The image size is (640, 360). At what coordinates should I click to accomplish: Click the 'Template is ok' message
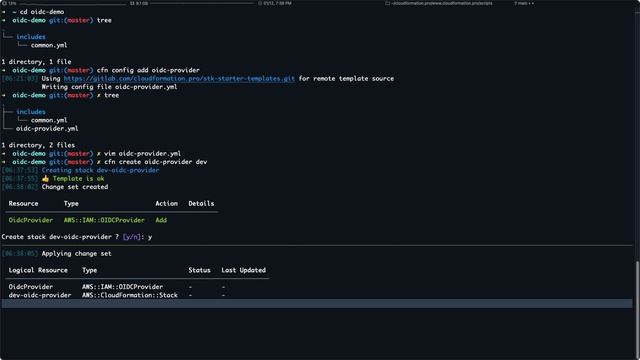(78, 178)
